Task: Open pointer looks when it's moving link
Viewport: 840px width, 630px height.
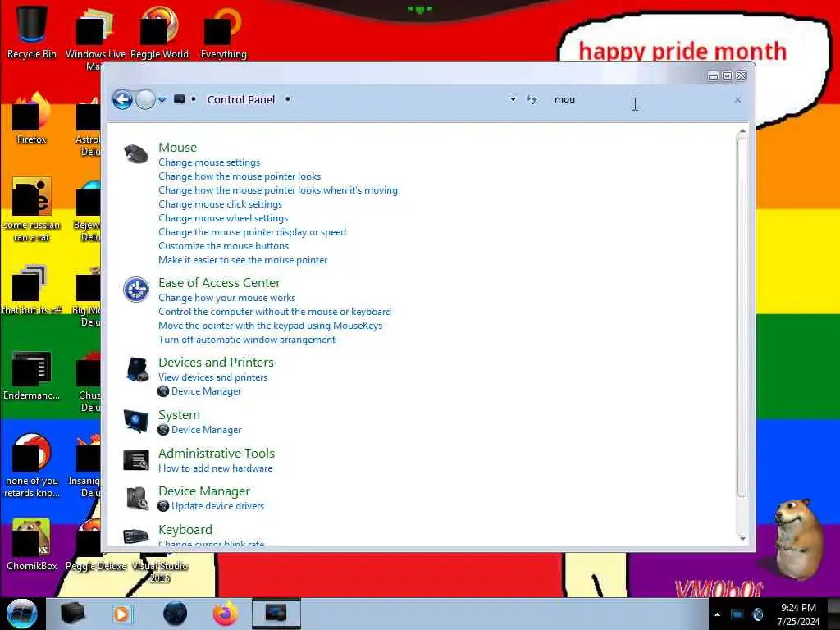Action: point(278,190)
